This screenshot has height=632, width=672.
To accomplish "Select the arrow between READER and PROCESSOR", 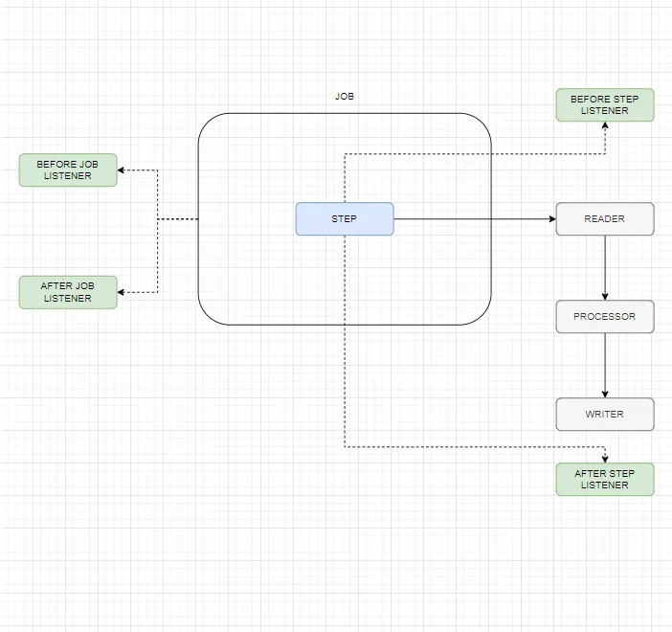I will point(605,268).
